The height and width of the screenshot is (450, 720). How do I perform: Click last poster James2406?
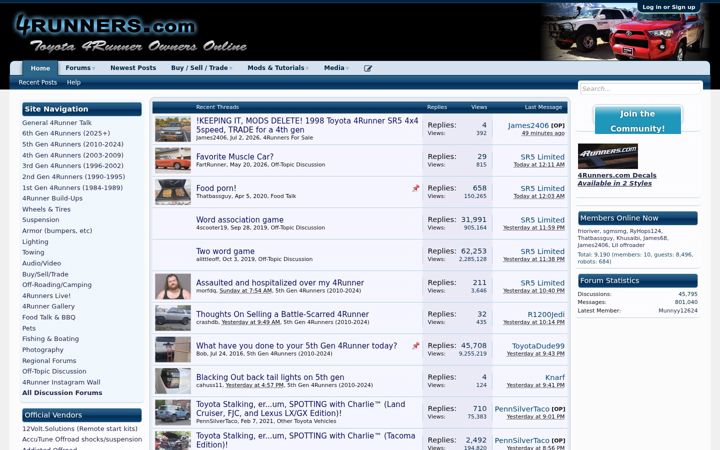click(528, 125)
